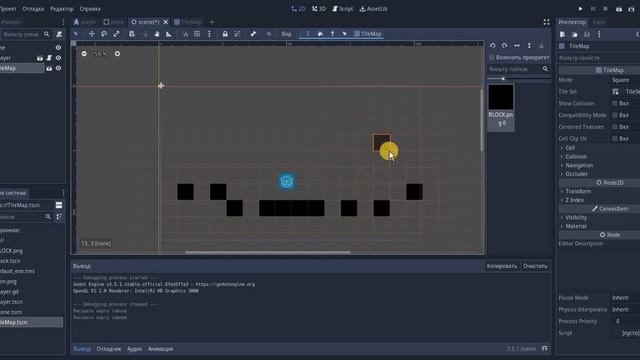The image size is (640, 360).
Task: Switch to the Инспектор tab
Action: point(572,22)
